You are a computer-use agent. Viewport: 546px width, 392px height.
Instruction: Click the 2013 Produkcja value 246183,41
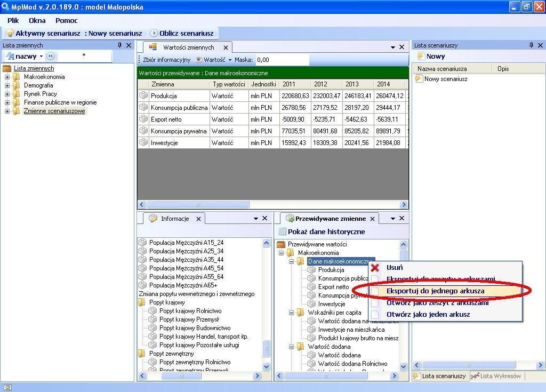(x=358, y=96)
